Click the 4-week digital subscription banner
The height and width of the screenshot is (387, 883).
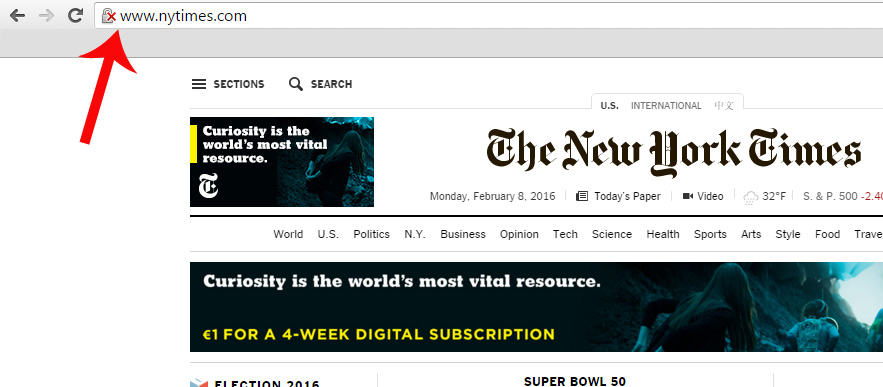click(x=537, y=307)
